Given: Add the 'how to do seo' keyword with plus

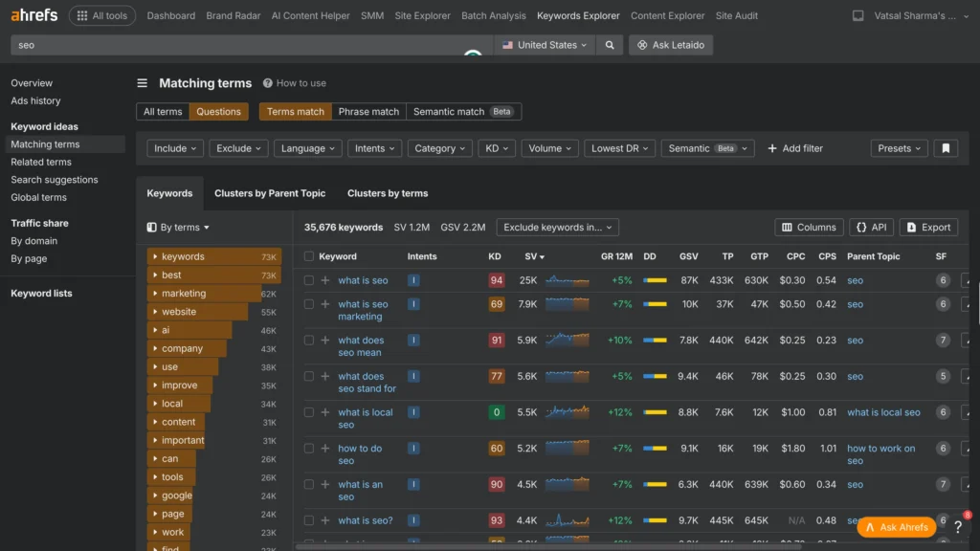Looking at the screenshot, I should [325, 449].
